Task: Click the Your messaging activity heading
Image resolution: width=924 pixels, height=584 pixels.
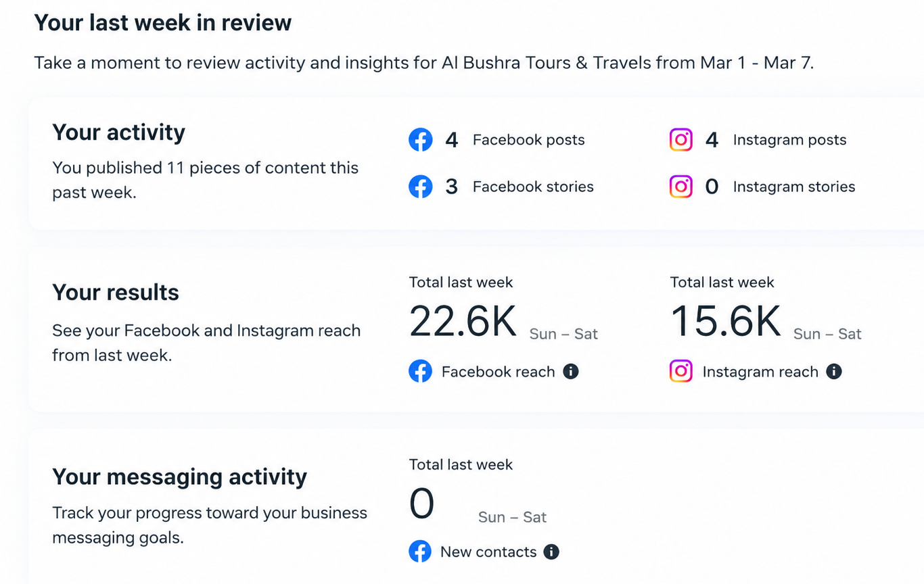Action: (179, 477)
